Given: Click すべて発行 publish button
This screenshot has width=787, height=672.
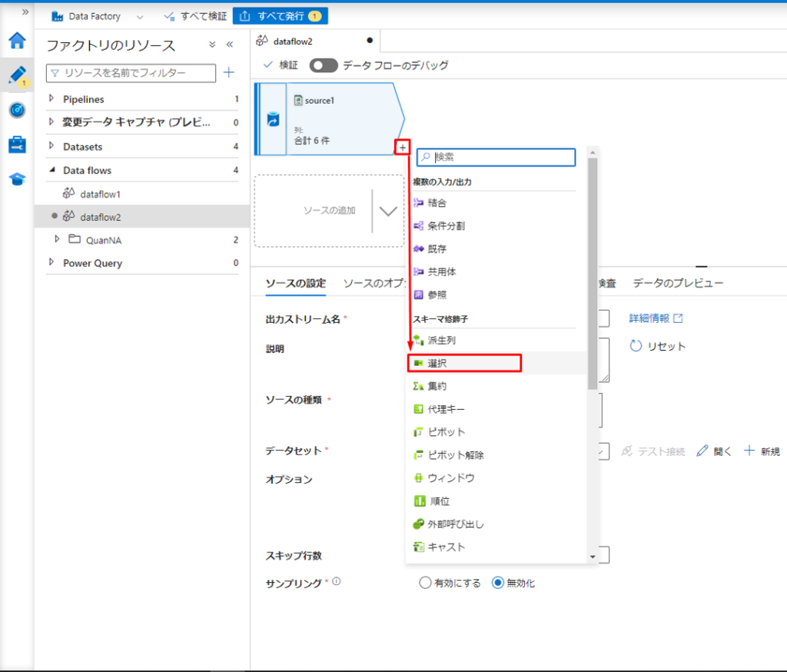Looking at the screenshot, I should [x=280, y=16].
